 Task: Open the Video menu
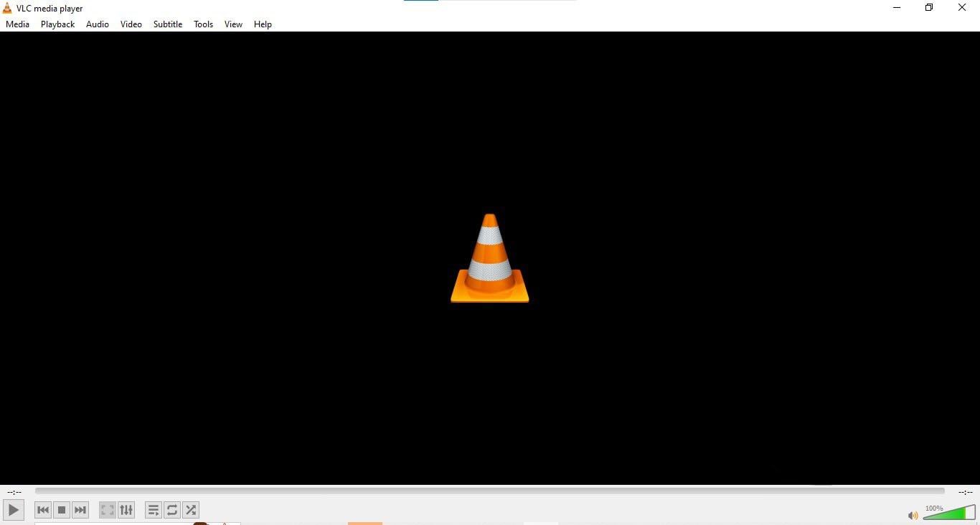pyautogui.click(x=131, y=24)
